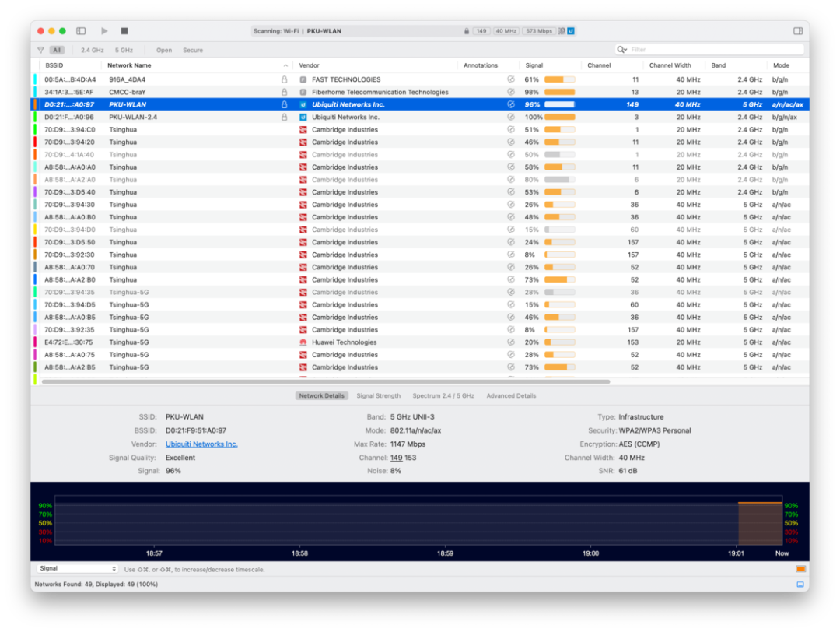This screenshot has height=632, width=840.
Task: Click lock icon of CMCC-braY network
Action: point(285,92)
